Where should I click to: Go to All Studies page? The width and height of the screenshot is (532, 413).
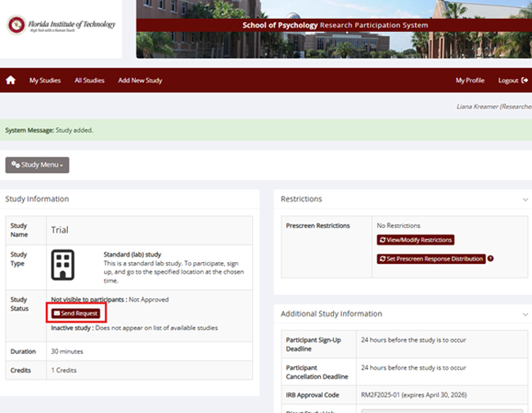click(89, 80)
